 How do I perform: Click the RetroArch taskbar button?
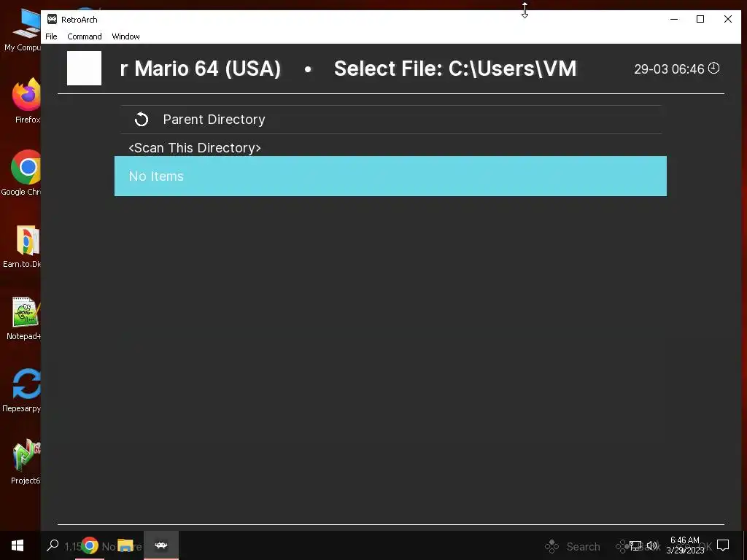pyautogui.click(x=161, y=545)
